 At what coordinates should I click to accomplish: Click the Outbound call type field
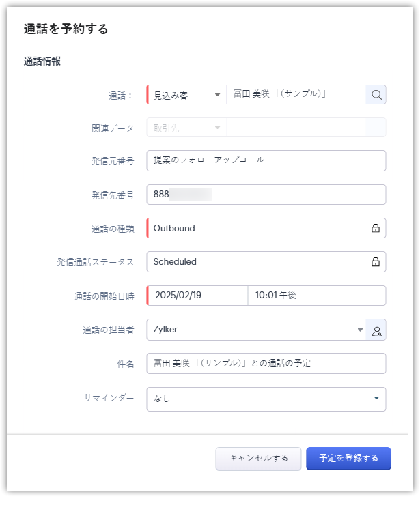[260, 228]
